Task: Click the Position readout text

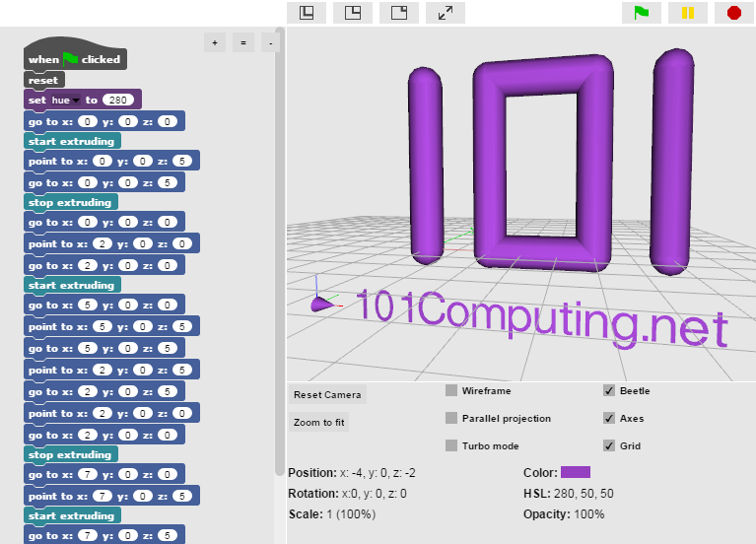Action: click(x=352, y=473)
